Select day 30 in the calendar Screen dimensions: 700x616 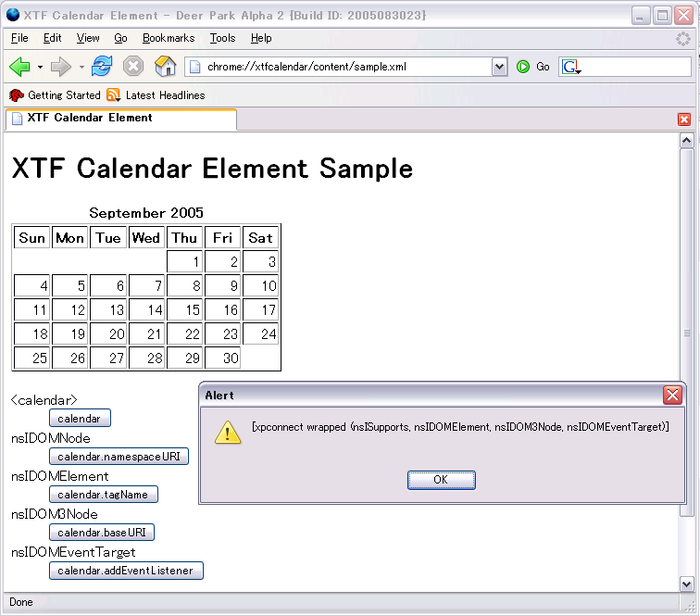[x=222, y=358]
